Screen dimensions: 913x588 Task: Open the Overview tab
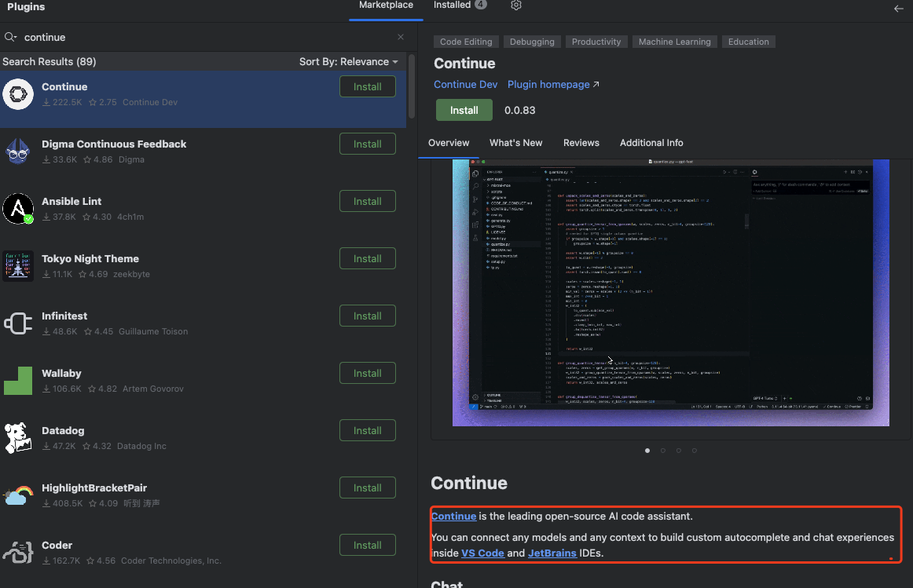click(449, 143)
